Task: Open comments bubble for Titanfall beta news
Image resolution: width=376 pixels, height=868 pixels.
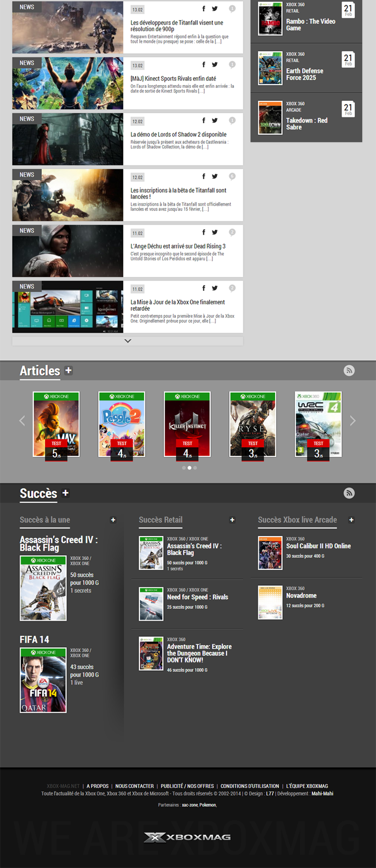Action: tap(232, 177)
